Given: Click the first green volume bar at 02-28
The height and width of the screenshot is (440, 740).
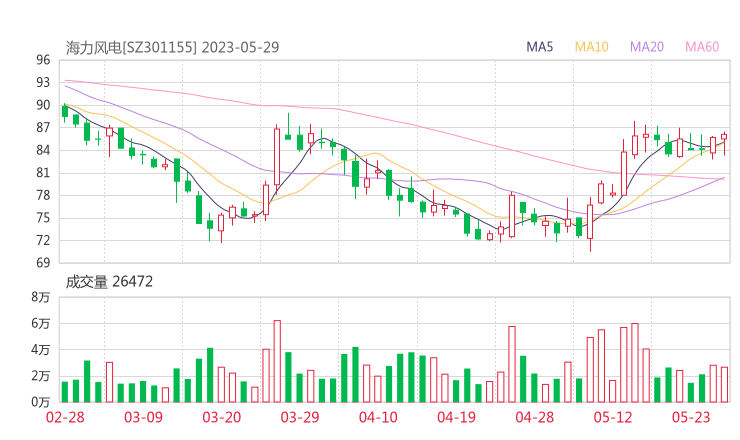Looking at the screenshot, I should 65,392.
